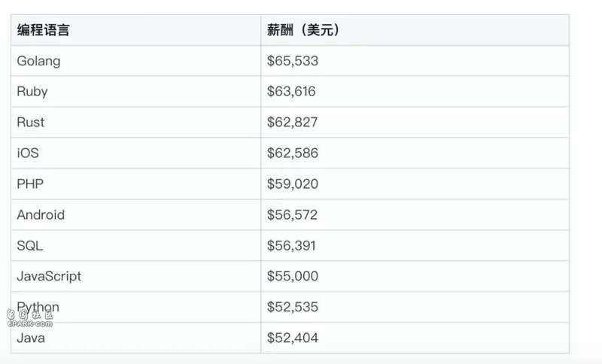602x364 pixels.
Task: Click the $63,616 salary value
Action: pos(291,91)
